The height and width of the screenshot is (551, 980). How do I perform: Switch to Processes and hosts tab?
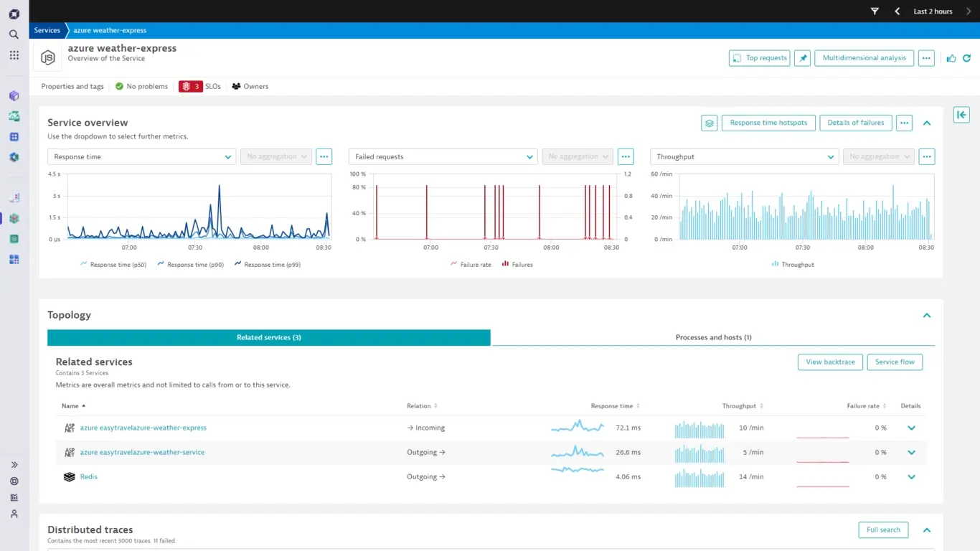[713, 337]
